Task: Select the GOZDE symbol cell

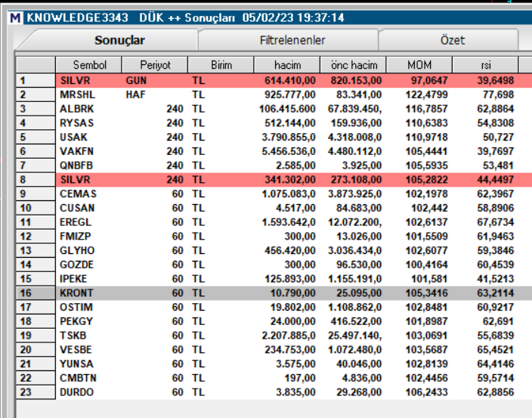Action: tap(76, 265)
